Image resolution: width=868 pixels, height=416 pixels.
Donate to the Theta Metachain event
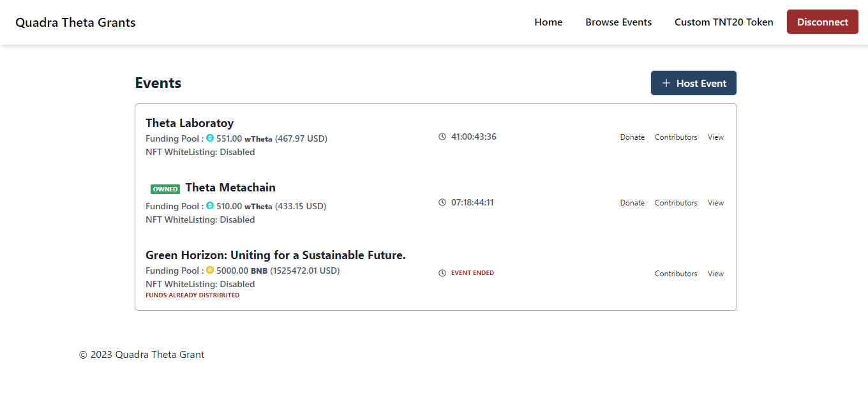[x=632, y=203]
